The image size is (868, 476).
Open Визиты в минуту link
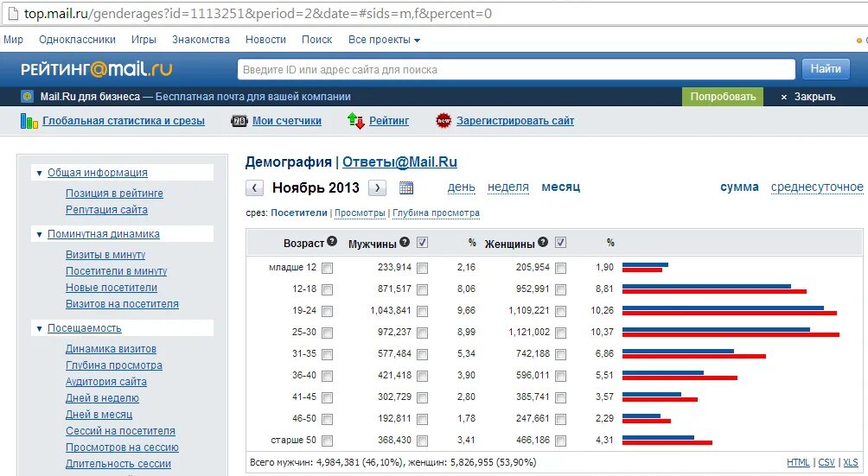[x=105, y=255]
